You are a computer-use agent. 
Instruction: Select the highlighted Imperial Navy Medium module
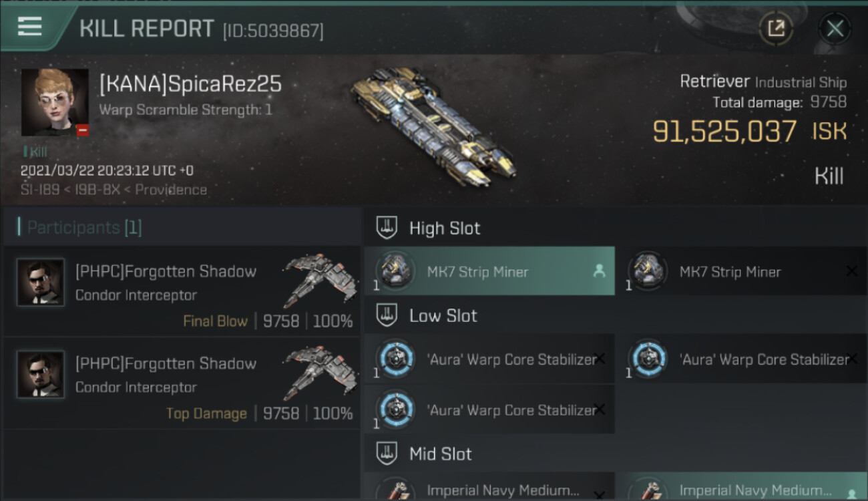point(742,488)
